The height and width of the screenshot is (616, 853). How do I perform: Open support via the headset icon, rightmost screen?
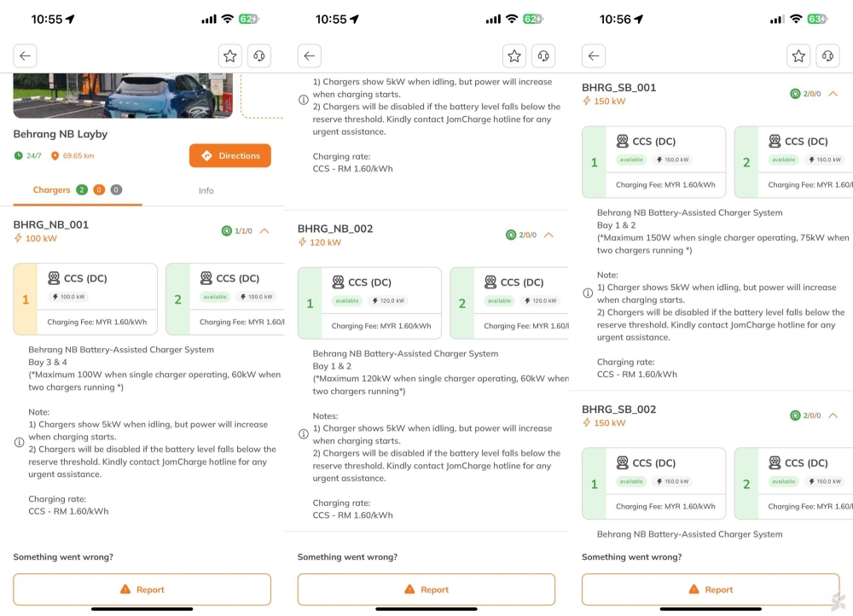[x=827, y=56]
